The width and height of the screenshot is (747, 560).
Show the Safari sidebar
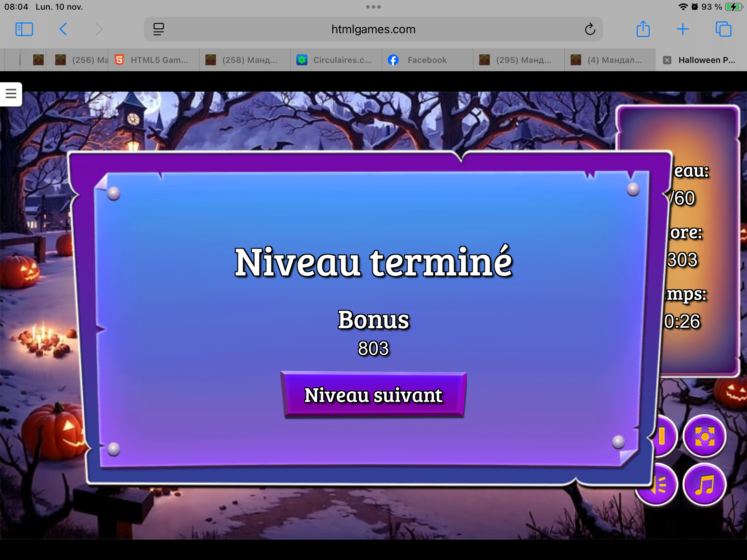point(24,29)
